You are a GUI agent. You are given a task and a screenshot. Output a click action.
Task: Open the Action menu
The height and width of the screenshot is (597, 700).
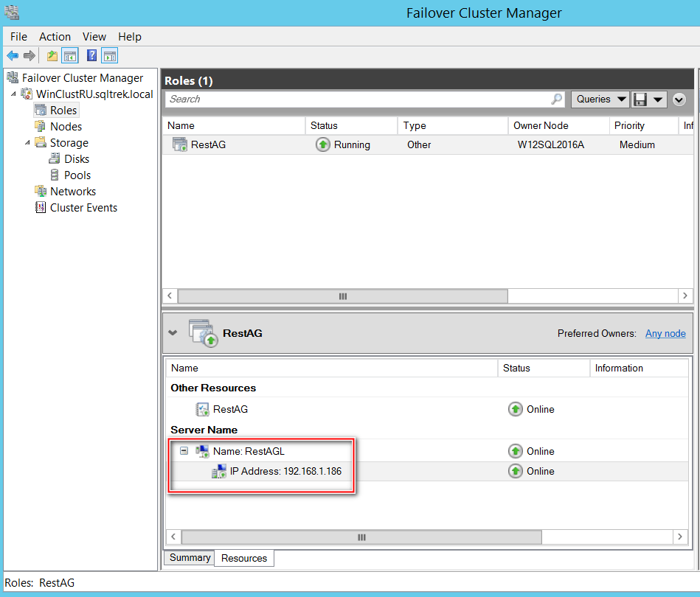pyautogui.click(x=55, y=37)
